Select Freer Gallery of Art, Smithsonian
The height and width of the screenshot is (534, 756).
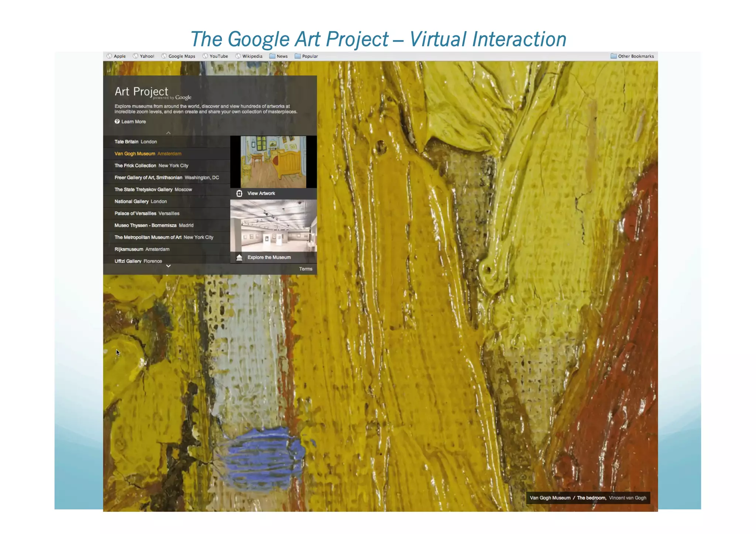[x=167, y=178]
